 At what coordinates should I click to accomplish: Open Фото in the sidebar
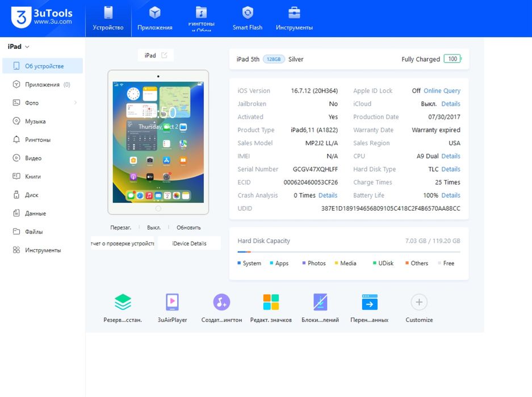43,103
